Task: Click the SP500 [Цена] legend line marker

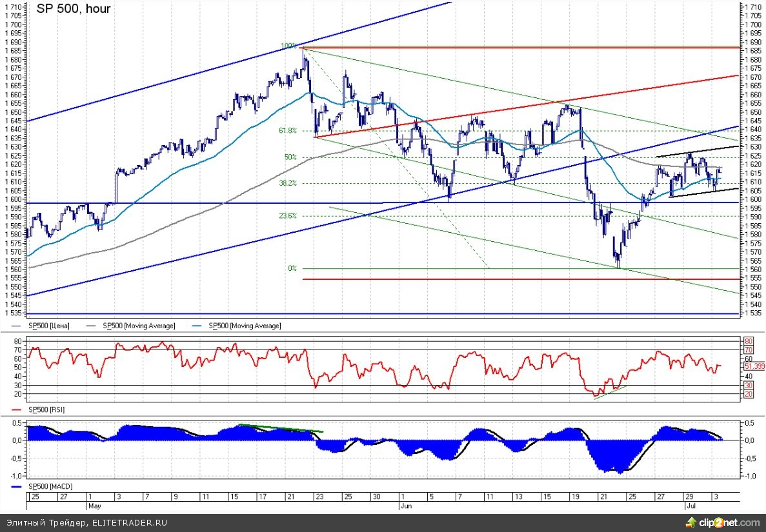Action: 15,326
